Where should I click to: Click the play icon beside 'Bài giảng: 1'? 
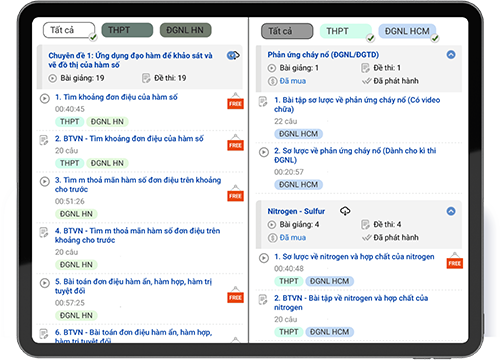point(272,68)
